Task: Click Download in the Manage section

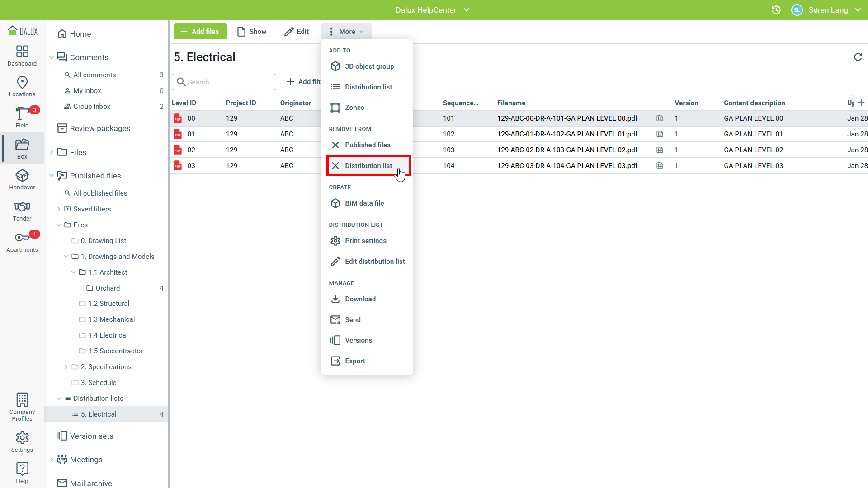Action: [360, 299]
